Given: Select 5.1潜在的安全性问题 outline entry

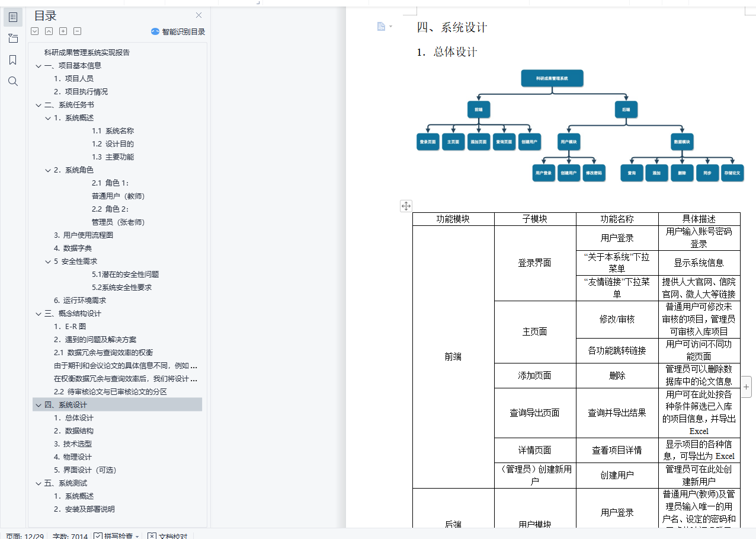Looking at the screenshot, I should tap(126, 274).
